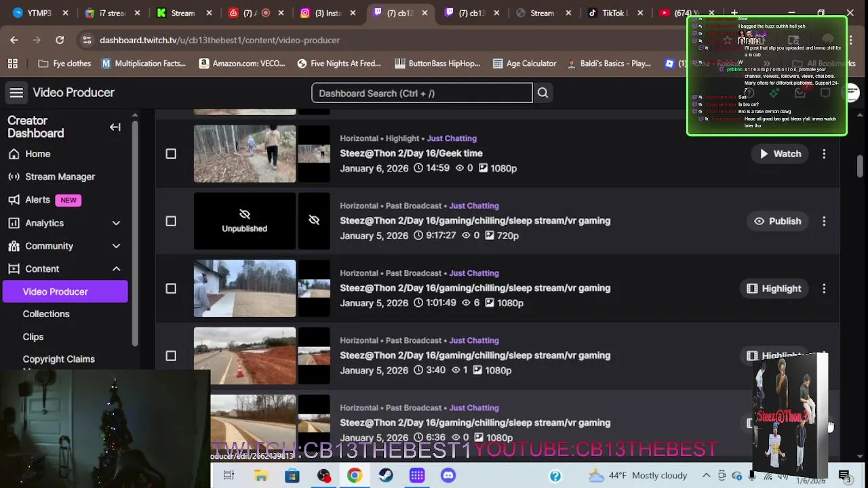Open the 3:40 broadcast road thumbnail
Image resolution: width=868 pixels, height=488 pixels.
pos(245,356)
